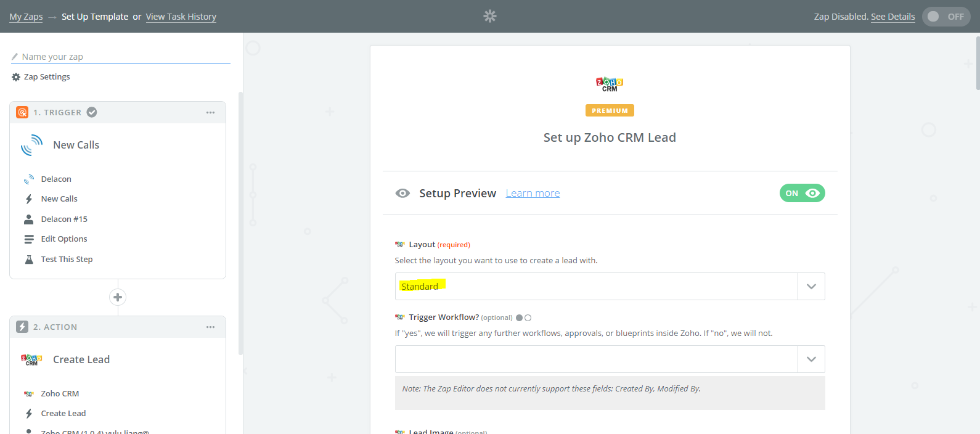Select the Zoho CRM menu item

point(60,394)
